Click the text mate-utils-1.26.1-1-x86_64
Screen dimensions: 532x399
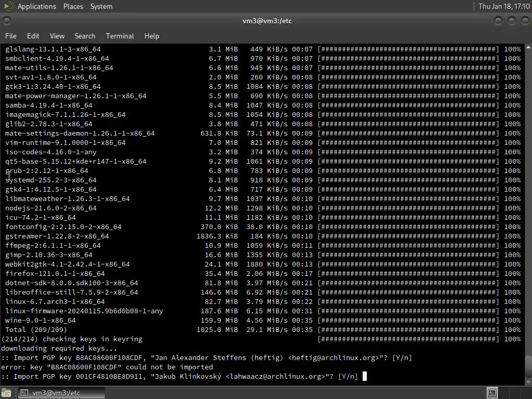point(59,68)
